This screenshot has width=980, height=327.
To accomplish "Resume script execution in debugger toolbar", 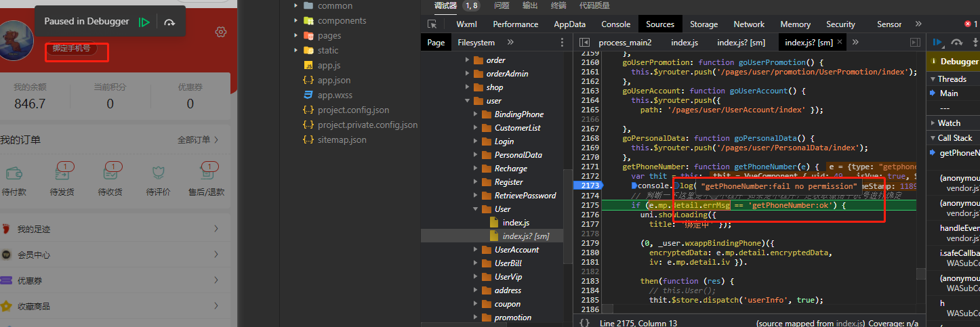I will (939, 42).
